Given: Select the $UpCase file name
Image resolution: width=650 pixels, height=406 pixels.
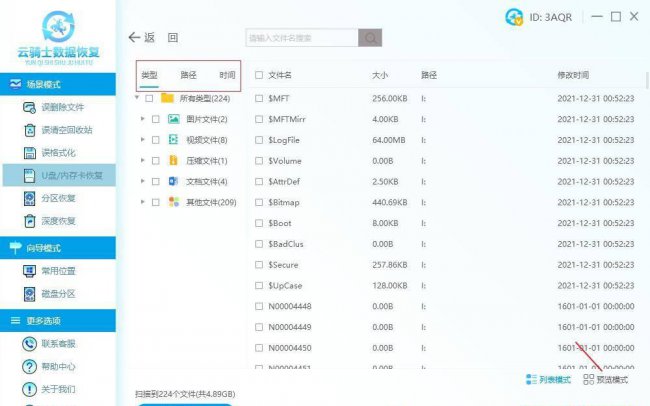Looking at the screenshot, I should tap(285, 285).
